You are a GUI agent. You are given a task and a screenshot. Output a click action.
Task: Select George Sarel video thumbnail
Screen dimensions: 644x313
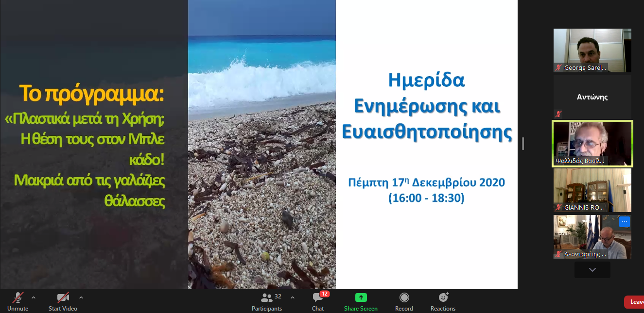click(x=592, y=50)
